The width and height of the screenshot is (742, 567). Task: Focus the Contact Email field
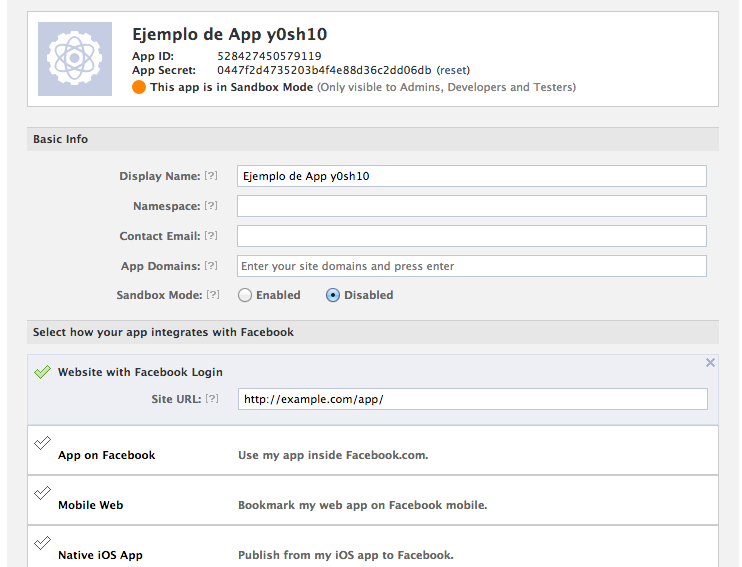[472, 236]
